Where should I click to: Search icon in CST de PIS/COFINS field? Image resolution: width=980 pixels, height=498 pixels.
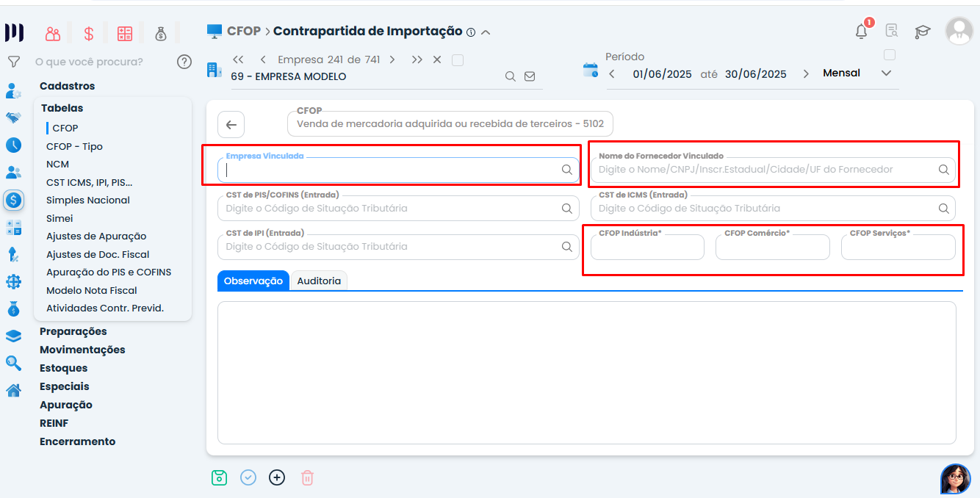click(x=566, y=209)
